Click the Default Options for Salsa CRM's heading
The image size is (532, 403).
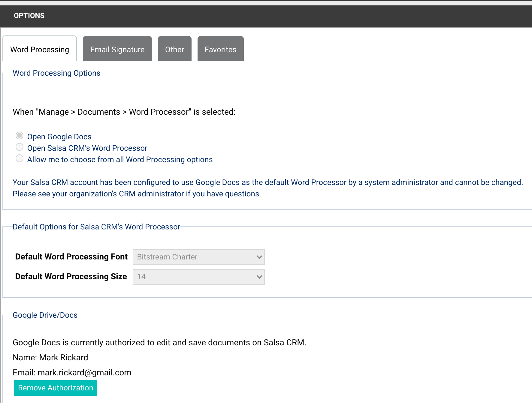96,227
